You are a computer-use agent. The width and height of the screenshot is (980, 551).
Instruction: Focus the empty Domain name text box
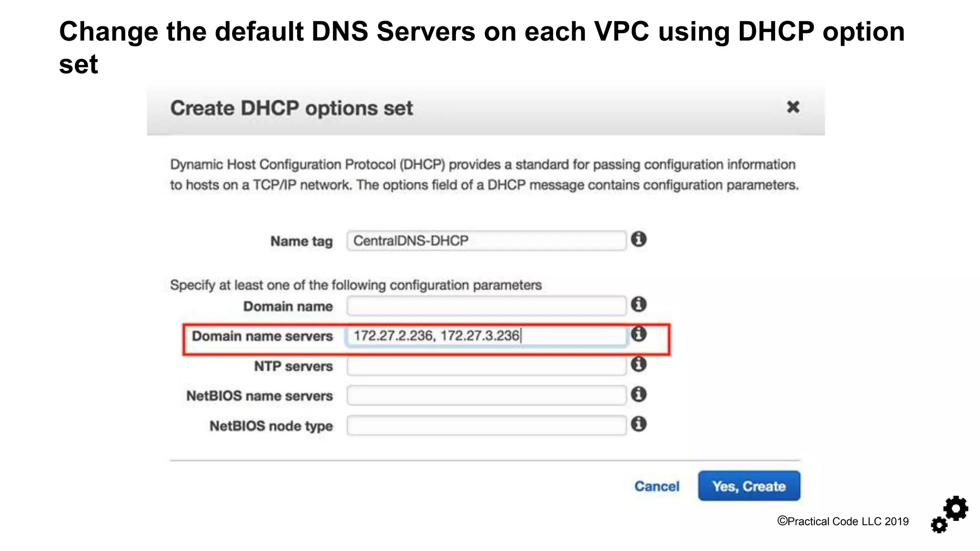(x=486, y=306)
